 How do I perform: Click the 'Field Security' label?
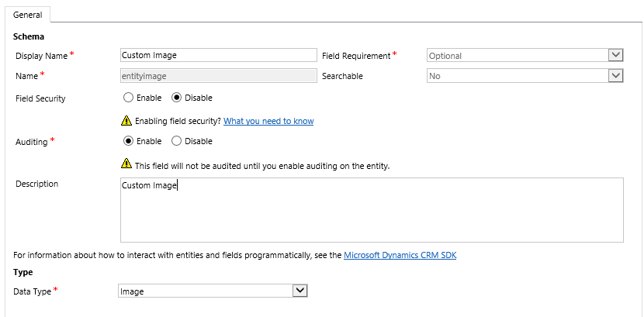[40, 98]
